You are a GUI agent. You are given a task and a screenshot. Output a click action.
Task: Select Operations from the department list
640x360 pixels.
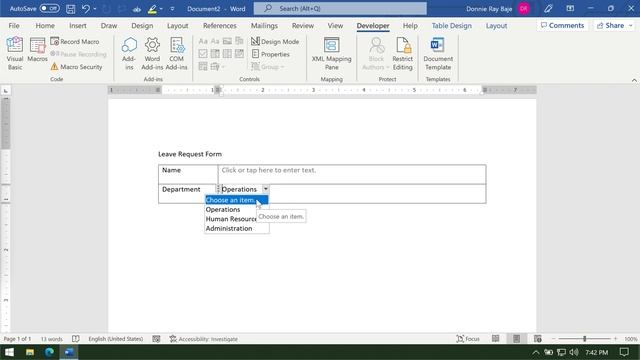click(236, 209)
